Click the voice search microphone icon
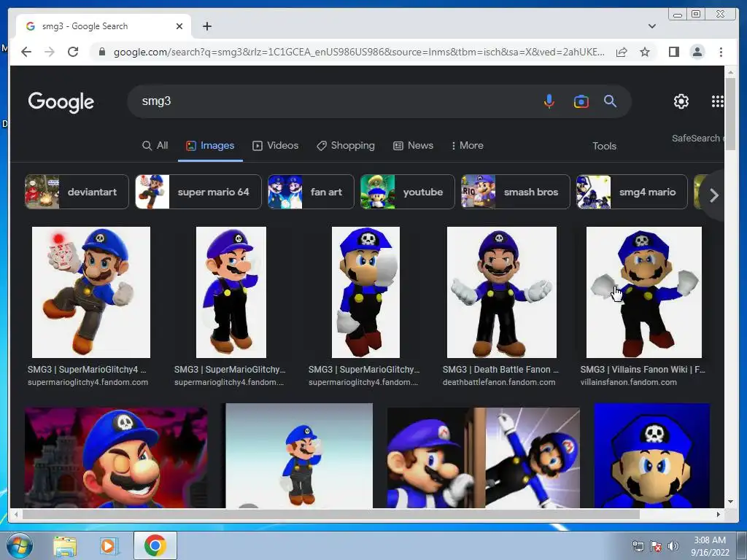 point(549,101)
